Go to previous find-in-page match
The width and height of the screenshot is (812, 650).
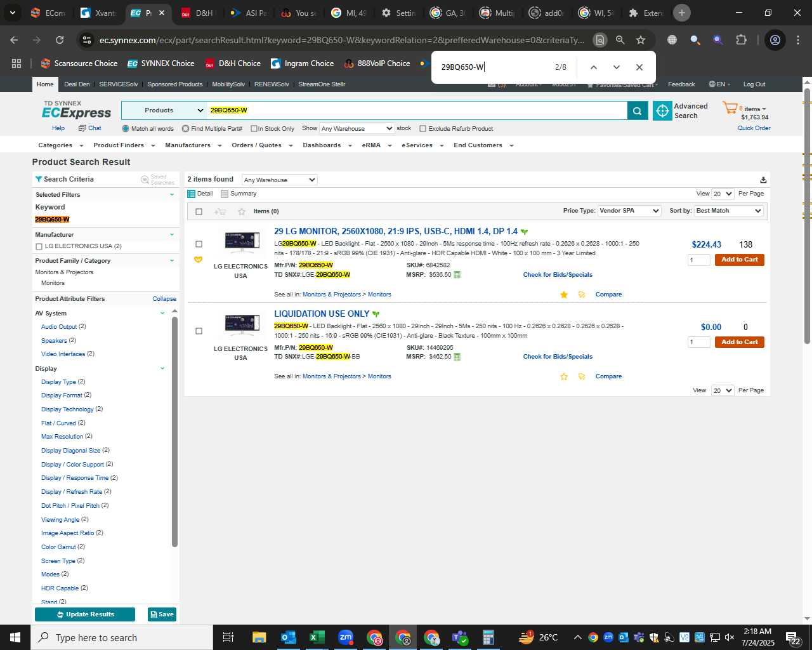593,67
